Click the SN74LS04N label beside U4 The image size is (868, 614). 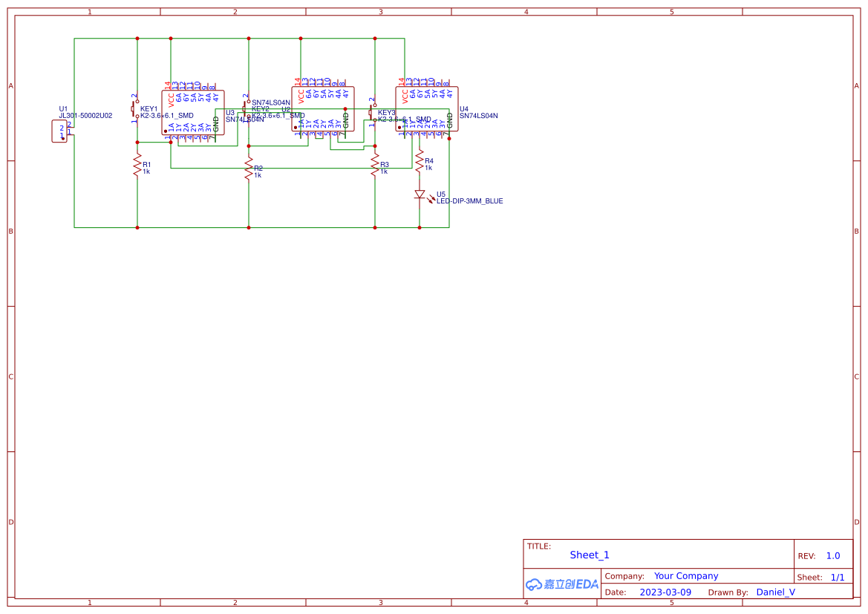[478, 116]
